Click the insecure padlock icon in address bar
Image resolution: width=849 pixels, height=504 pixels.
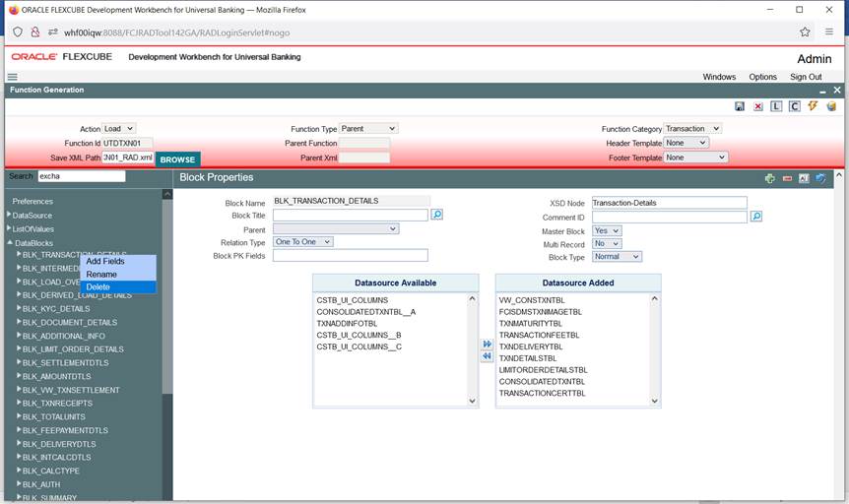35,31
